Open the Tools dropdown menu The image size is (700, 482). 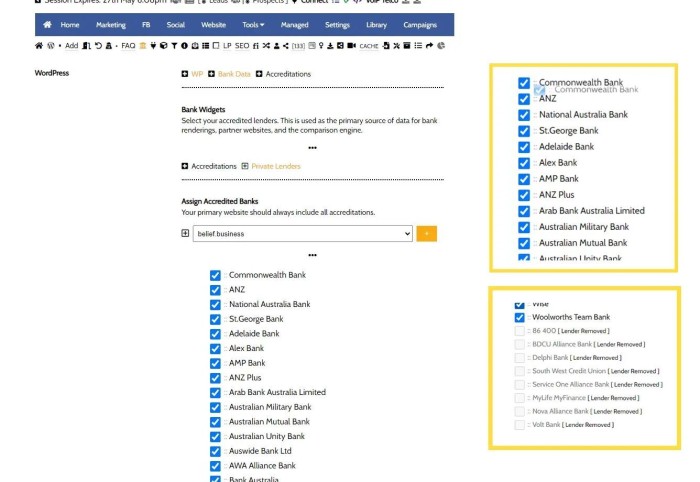click(x=253, y=24)
